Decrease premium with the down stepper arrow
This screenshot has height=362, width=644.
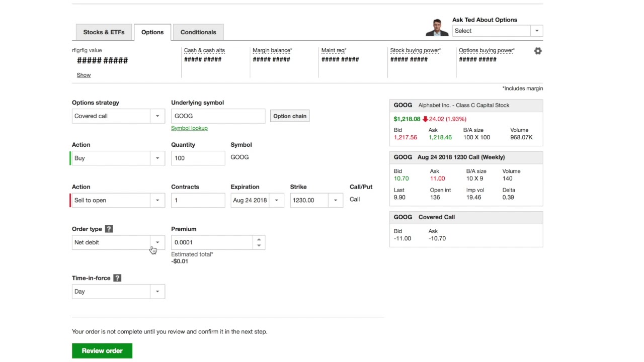tap(259, 245)
